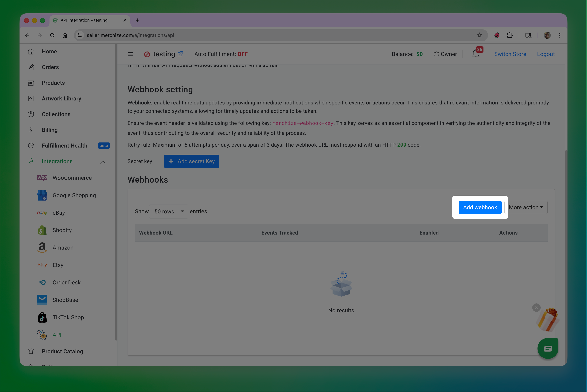The image size is (587, 392).
Task: Dismiss the gift popup with the X
Action: coord(536,308)
